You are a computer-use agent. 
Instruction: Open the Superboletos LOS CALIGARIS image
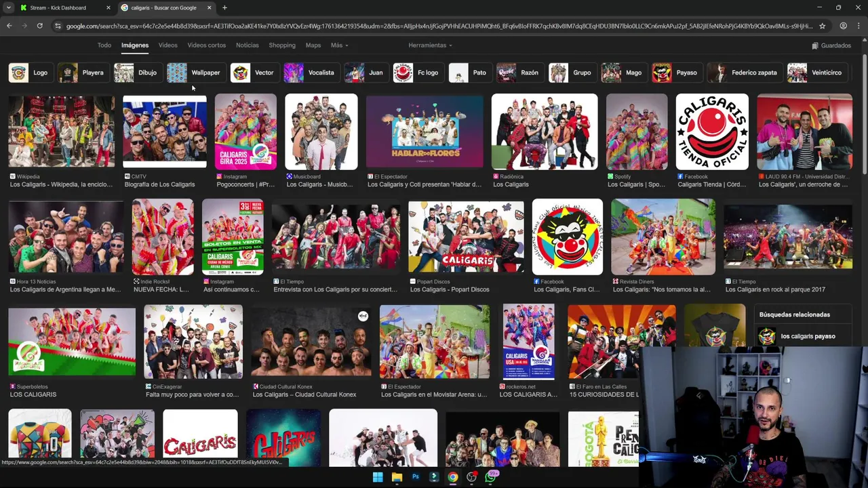pos(72,342)
